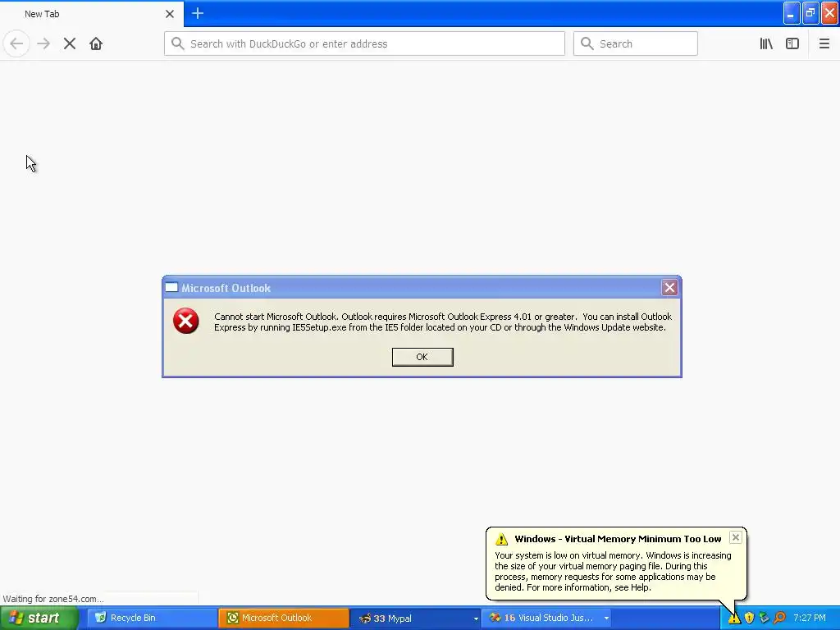Open a new tab with plus button
The width and height of the screenshot is (840, 630).
pos(197,13)
